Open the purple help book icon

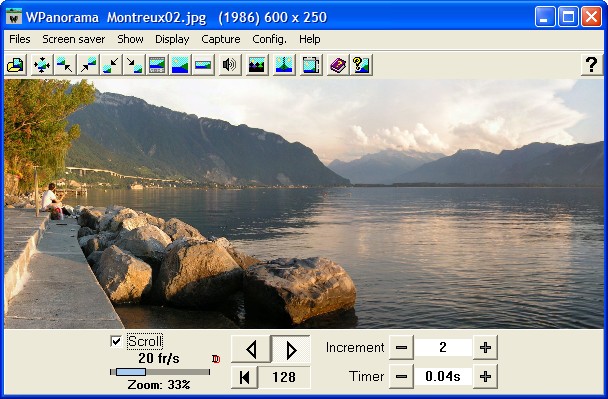(x=338, y=65)
